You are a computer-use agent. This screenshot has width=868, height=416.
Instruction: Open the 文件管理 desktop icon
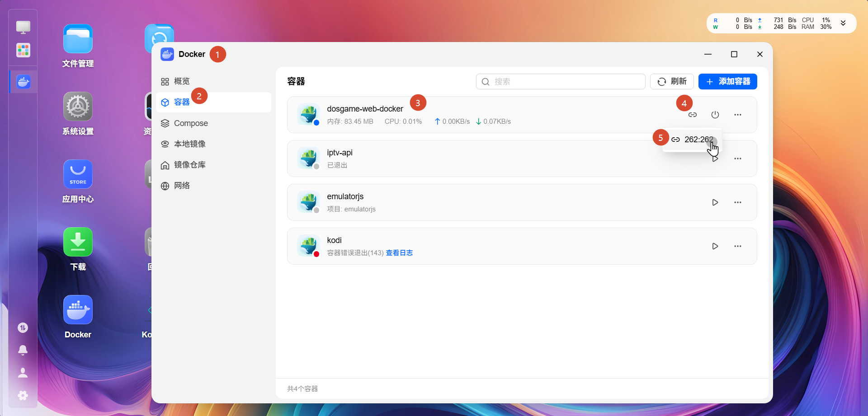(78, 39)
